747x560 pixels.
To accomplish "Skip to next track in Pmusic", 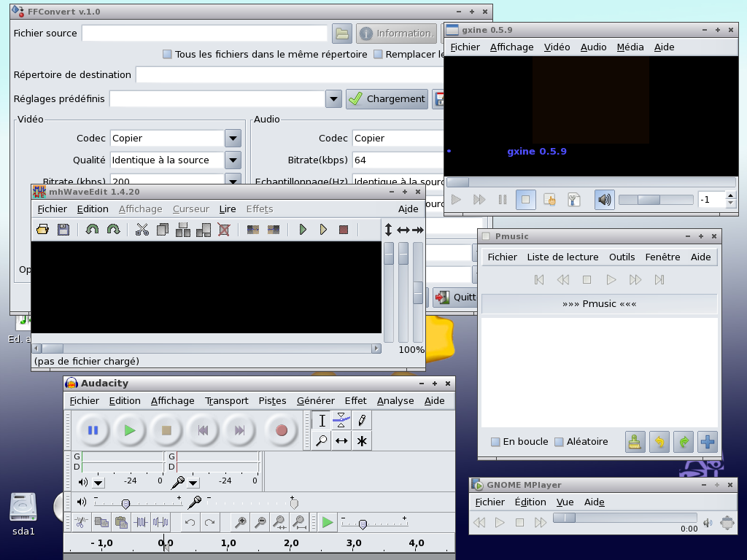I will click(x=659, y=280).
